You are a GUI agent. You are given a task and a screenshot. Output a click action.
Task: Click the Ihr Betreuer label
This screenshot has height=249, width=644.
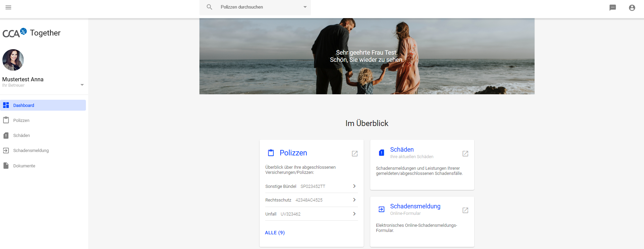point(13,85)
